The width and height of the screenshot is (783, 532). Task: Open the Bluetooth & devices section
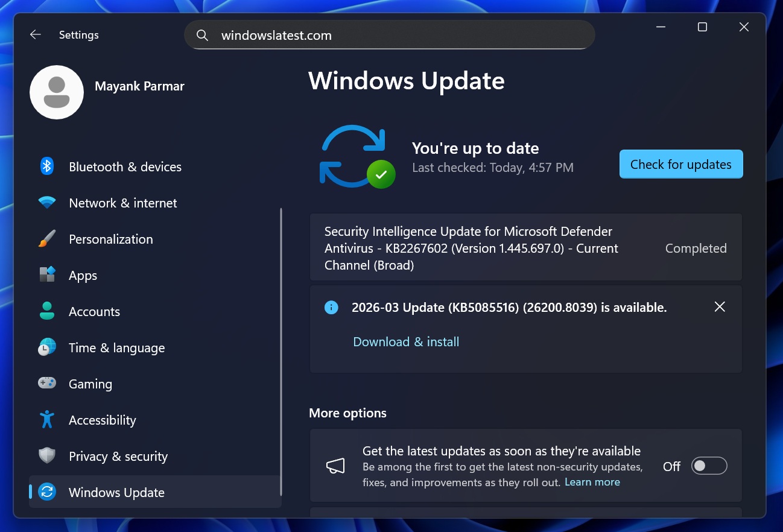pyautogui.click(x=46, y=166)
